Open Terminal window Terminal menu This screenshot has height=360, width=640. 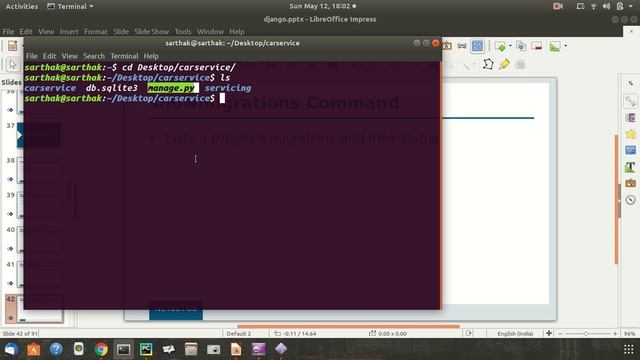point(124,56)
